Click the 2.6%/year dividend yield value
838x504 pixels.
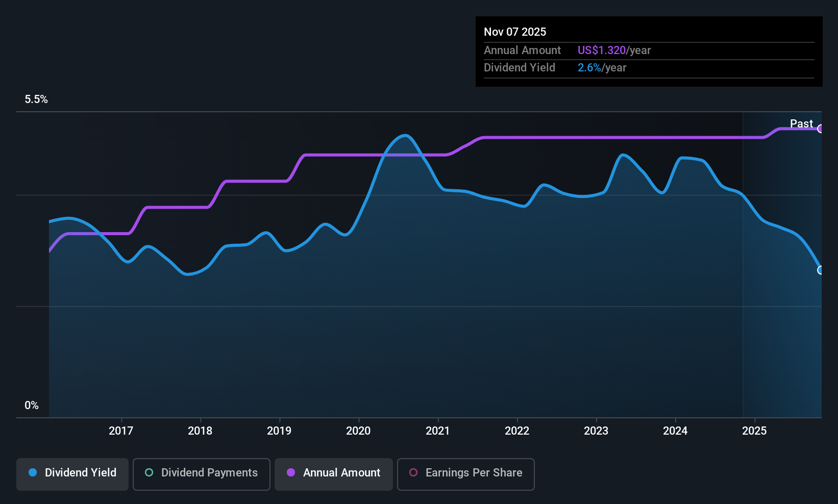pyautogui.click(x=602, y=67)
